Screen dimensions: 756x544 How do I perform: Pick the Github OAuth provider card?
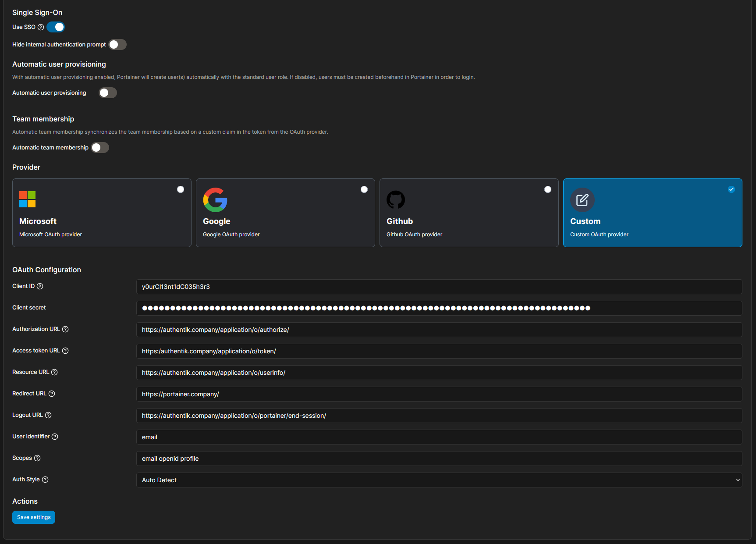[469, 213]
